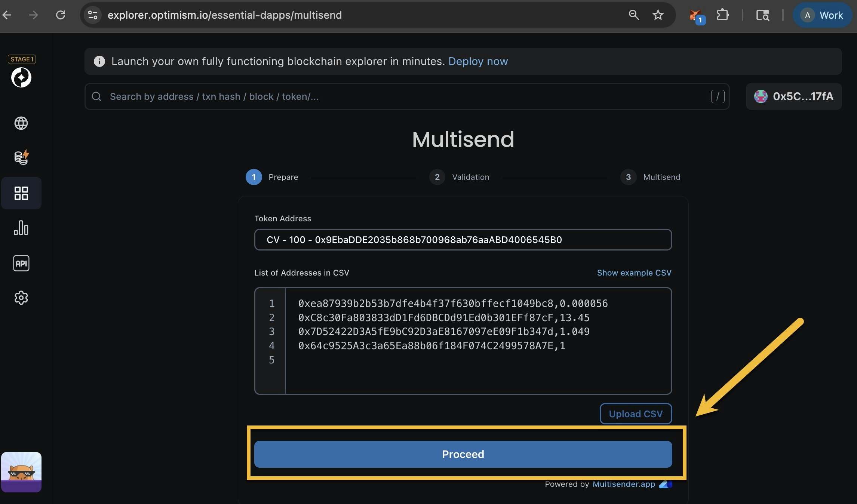The height and width of the screenshot is (504, 857).
Task: Click the Multisender.app powered-by link
Action: click(623, 484)
